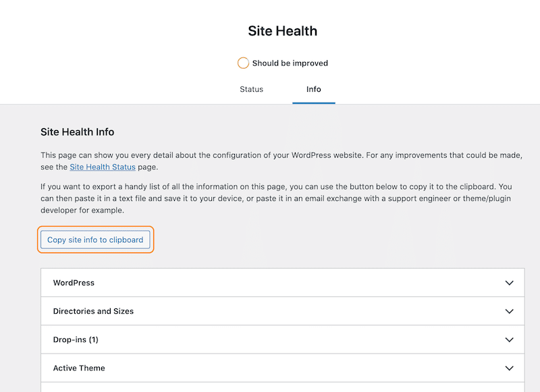Click the Site Health Info heading
The image size is (540, 392).
[x=77, y=132]
